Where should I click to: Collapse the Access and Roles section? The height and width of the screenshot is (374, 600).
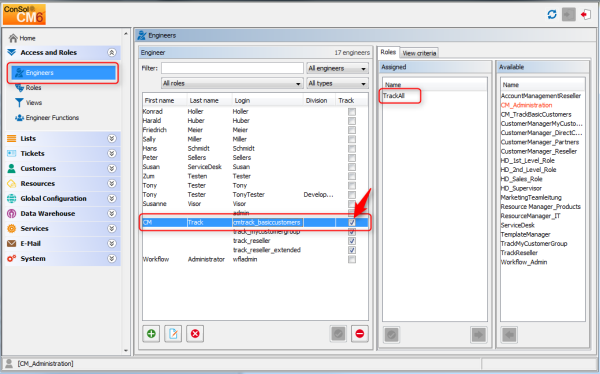coord(112,52)
